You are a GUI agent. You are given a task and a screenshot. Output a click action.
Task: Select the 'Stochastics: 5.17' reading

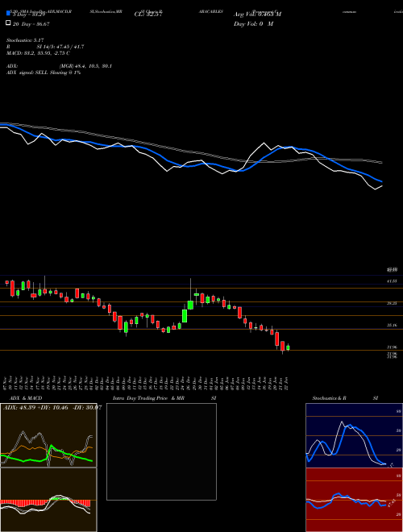click(25, 40)
